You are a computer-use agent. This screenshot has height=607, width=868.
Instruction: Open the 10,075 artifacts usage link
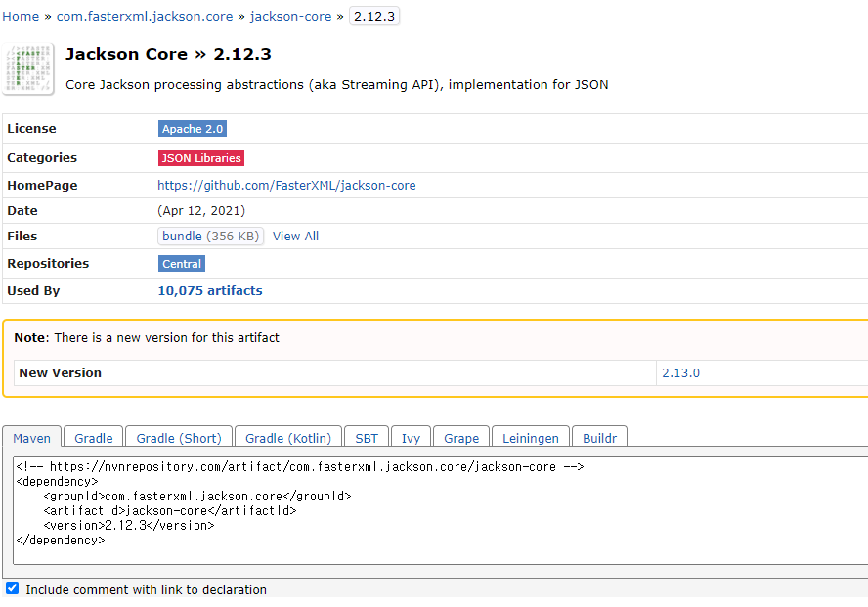[x=210, y=291]
